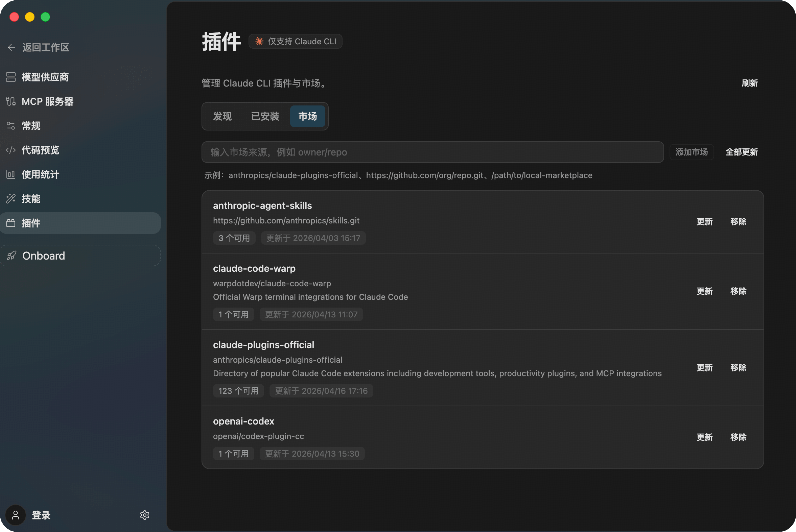This screenshot has width=796, height=532.
Task: Click the 添加市场 button
Action: (692, 152)
